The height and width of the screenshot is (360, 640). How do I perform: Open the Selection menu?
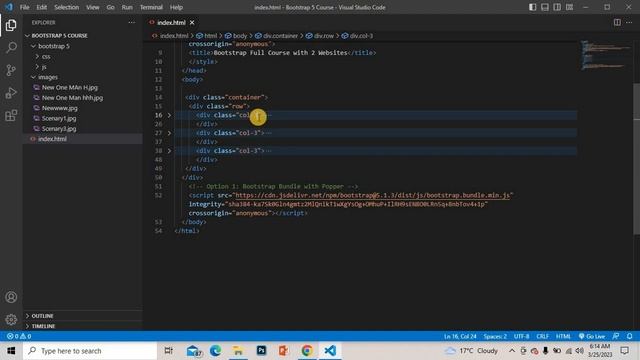tap(67, 7)
